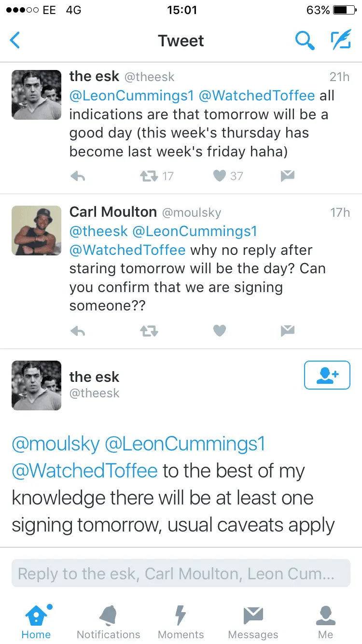362x644 pixels.
Task: Compose a new tweet
Action: tap(341, 41)
